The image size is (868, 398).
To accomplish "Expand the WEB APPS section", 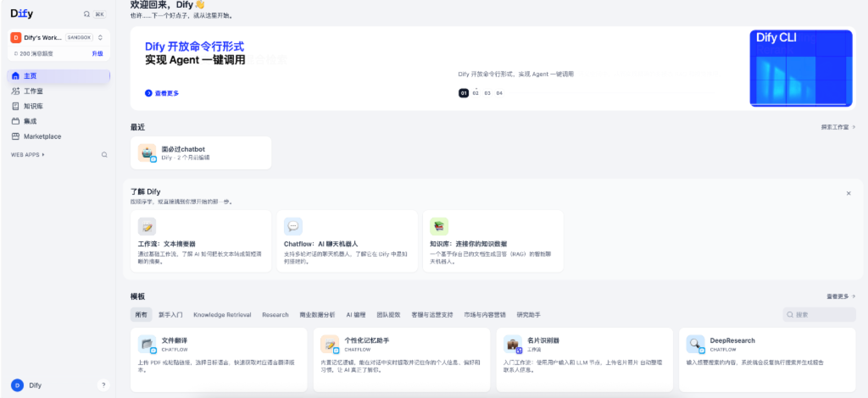I will [x=28, y=155].
